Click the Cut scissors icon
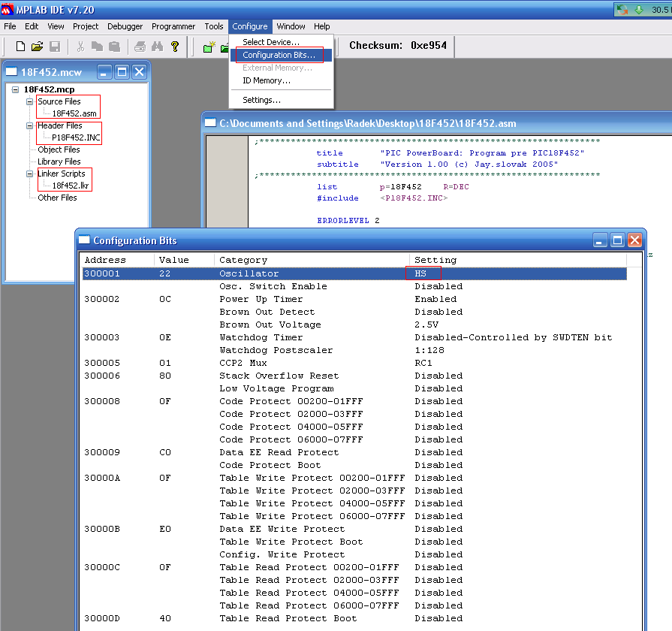Screen dimensions: 672x631 point(80,47)
